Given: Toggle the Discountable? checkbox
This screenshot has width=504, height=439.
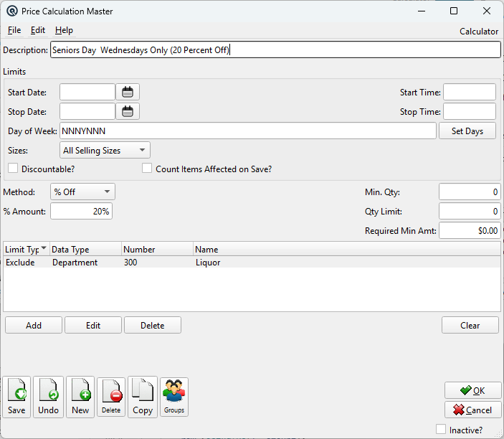Looking at the screenshot, I should point(13,168).
